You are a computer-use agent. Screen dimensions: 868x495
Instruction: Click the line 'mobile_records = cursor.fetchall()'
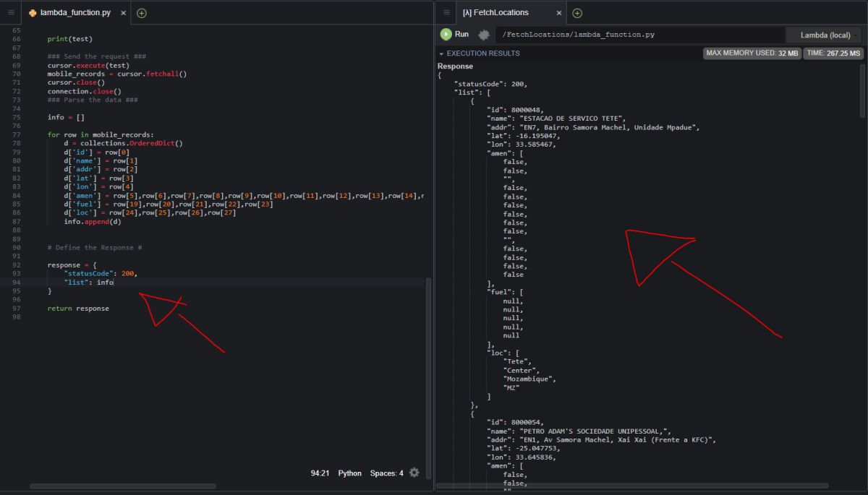pyautogui.click(x=117, y=74)
